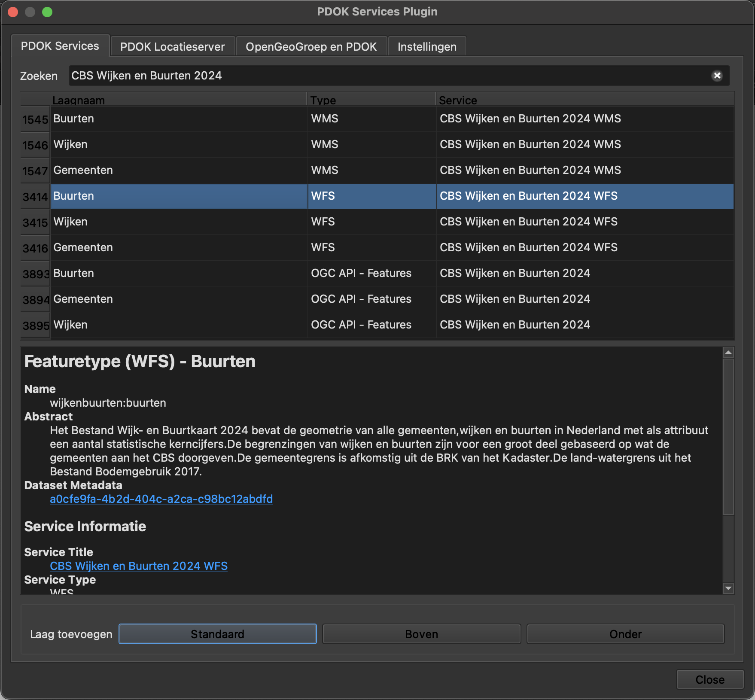Screen dimensions: 755x700
Task: Click the Standaard button to add layer
Action: (x=217, y=634)
